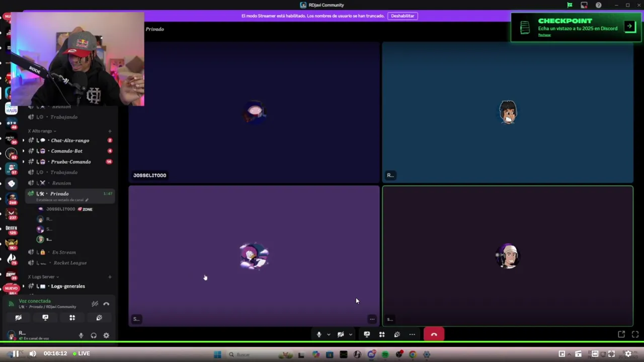The image size is (644, 362).
Task: Open server with 237 notification badge
Action: (11, 214)
